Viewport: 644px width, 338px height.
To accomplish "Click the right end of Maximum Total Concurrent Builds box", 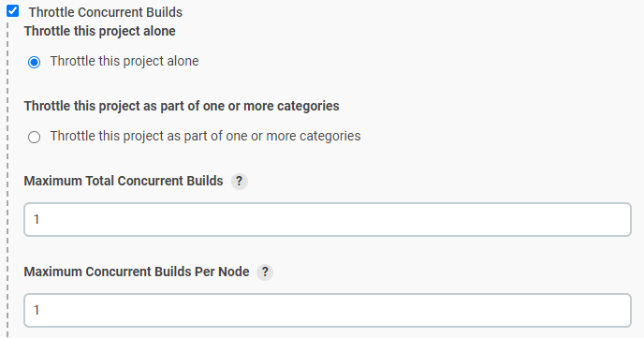I will (x=622, y=219).
